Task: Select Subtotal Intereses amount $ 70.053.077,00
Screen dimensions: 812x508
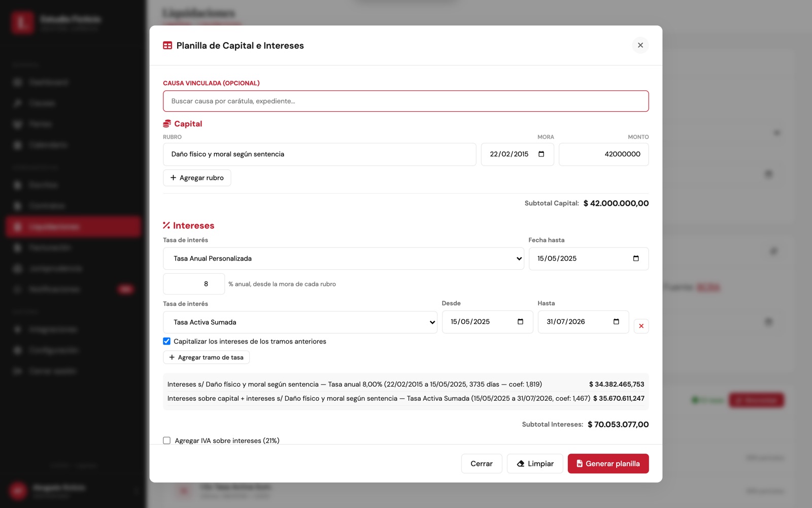Action: (x=618, y=425)
